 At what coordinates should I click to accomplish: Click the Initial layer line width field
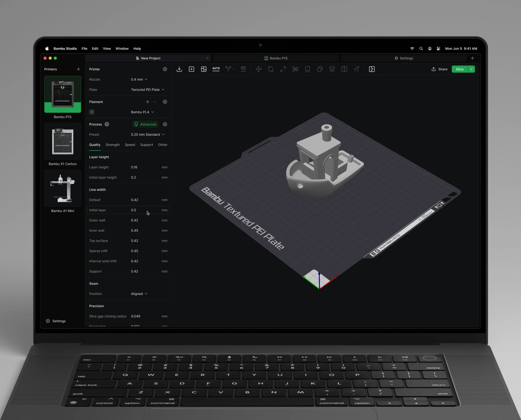(128, 210)
